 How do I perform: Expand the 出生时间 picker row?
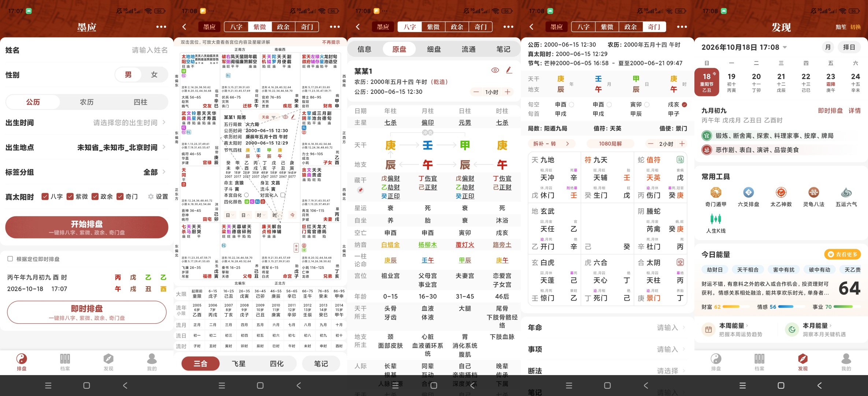(87, 122)
